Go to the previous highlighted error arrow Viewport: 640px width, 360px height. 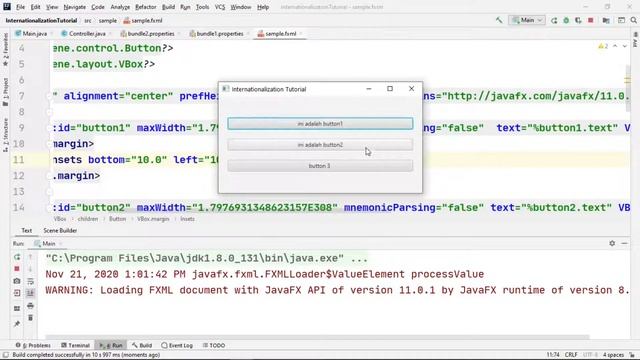point(615,46)
